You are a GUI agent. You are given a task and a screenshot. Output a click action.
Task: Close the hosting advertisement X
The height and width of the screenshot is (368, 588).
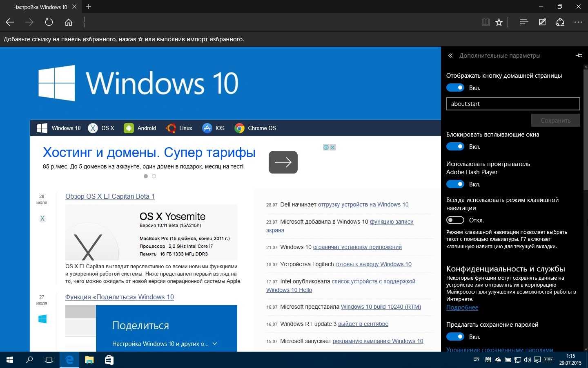pos(333,147)
